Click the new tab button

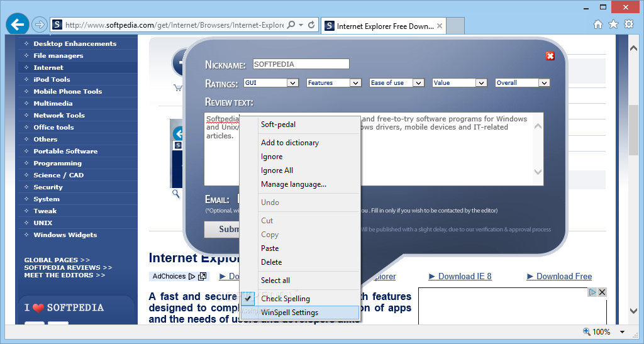455,26
